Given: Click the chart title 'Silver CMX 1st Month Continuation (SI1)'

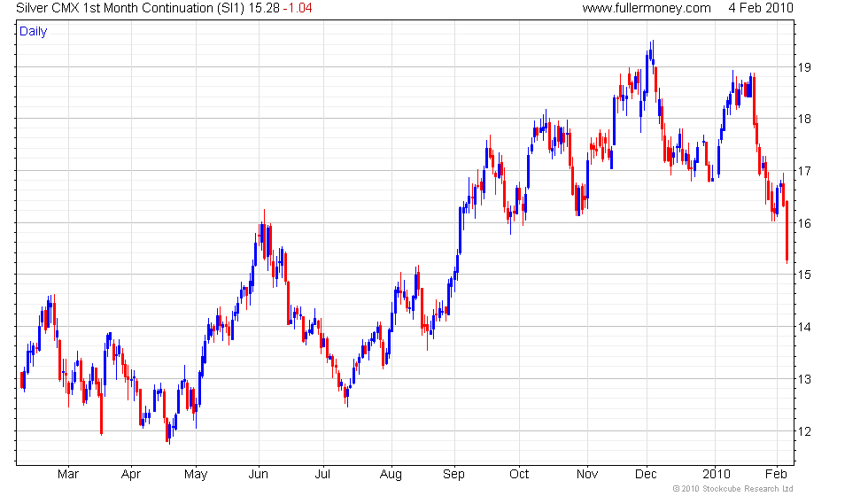Looking at the screenshot, I should [130, 8].
